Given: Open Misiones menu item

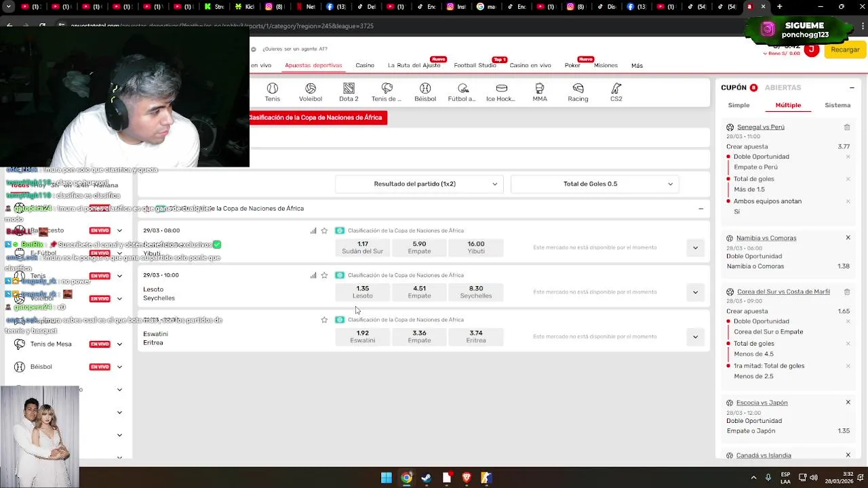Looking at the screenshot, I should [606, 66].
